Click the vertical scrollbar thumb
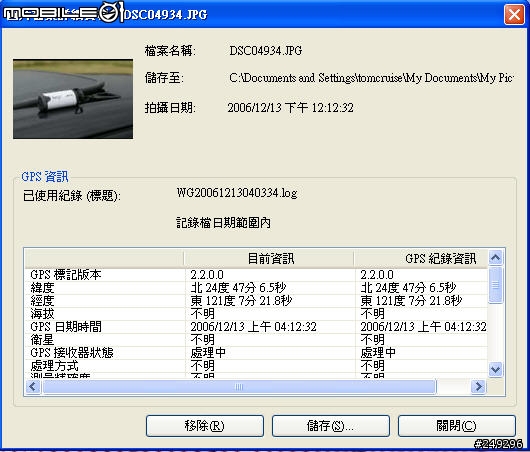Screen dimensions: 530x452 (496, 285)
